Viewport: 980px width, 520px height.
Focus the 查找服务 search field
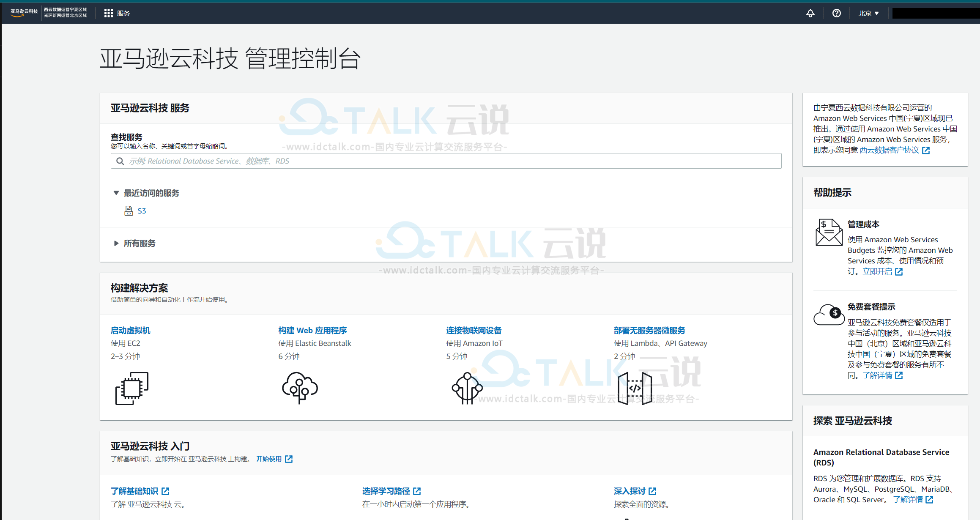pyautogui.click(x=446, y=161)
